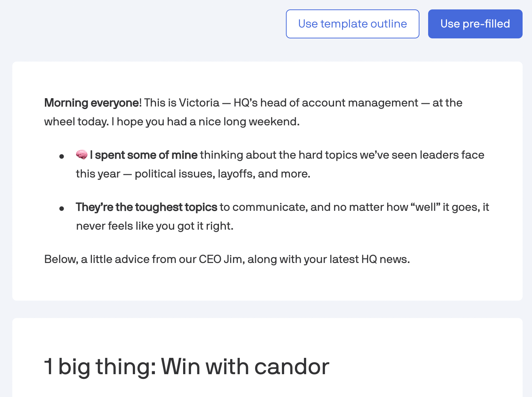This screenshot has height=397, width=532.
Task: Click the name Victoria in the intro
Action: (x=199, y=103)
